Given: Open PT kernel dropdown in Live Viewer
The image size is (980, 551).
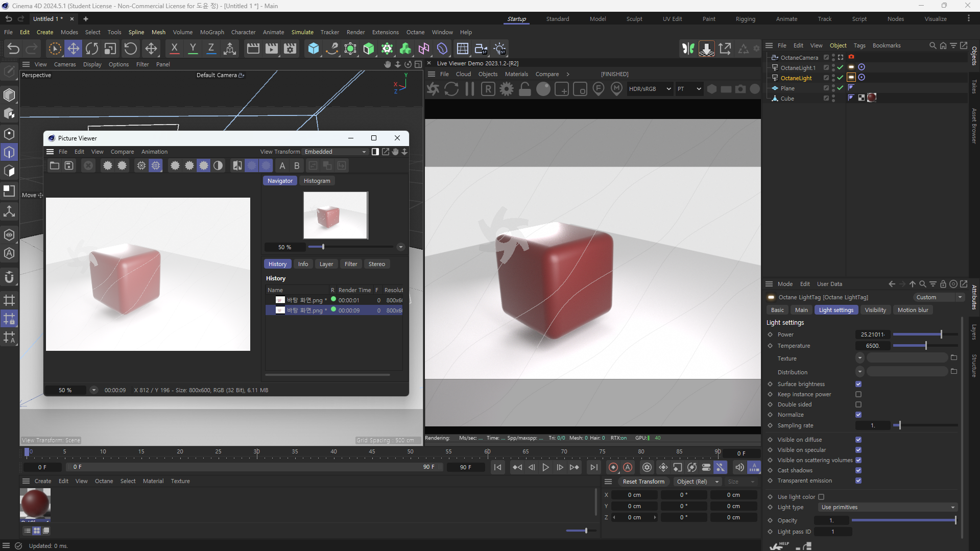Looking at the screenshot, I should (x=689, y=89).
